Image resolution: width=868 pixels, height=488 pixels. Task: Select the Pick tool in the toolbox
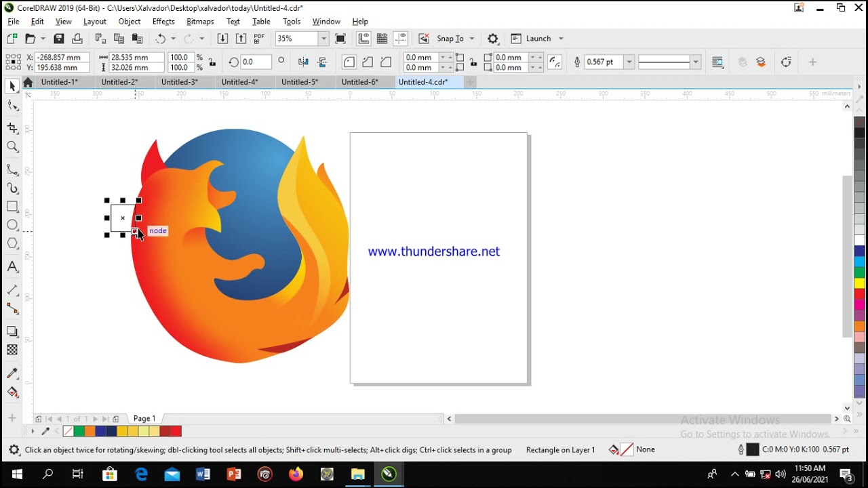(x=12, y=86)
